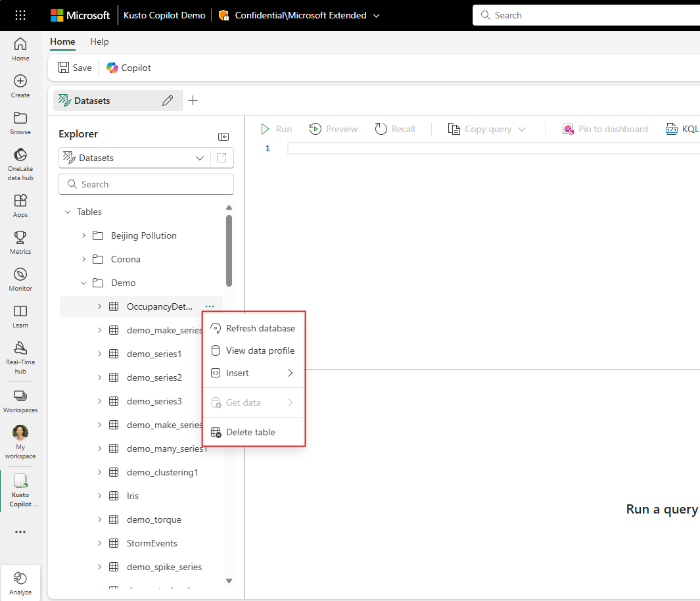Open the app launcher waffle icon
The width and height of the screenshot is (700, 601).
coord(20,15)
